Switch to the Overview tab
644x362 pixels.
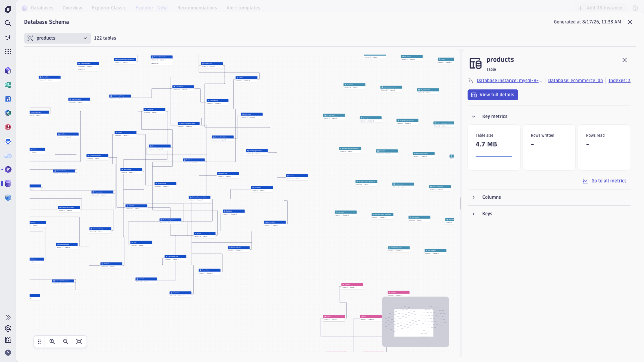click(72, 8)
